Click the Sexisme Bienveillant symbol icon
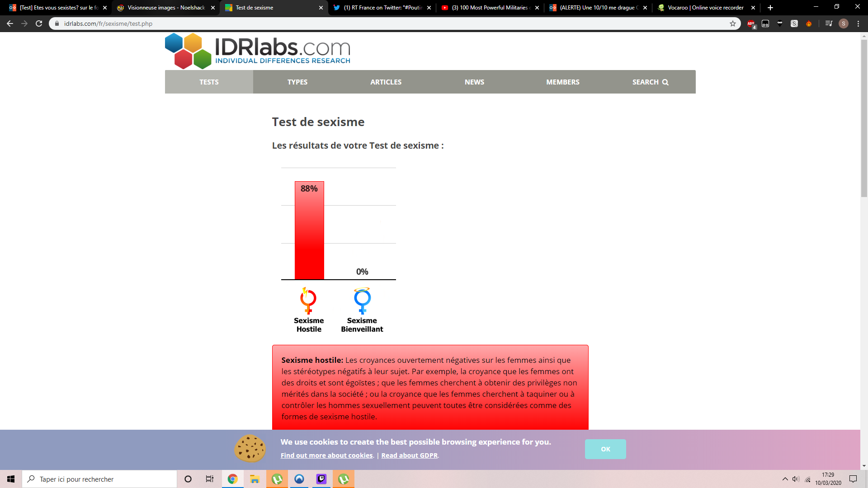Image resolution: width=868 pixels, height=488 pixels. pos(362,300)
